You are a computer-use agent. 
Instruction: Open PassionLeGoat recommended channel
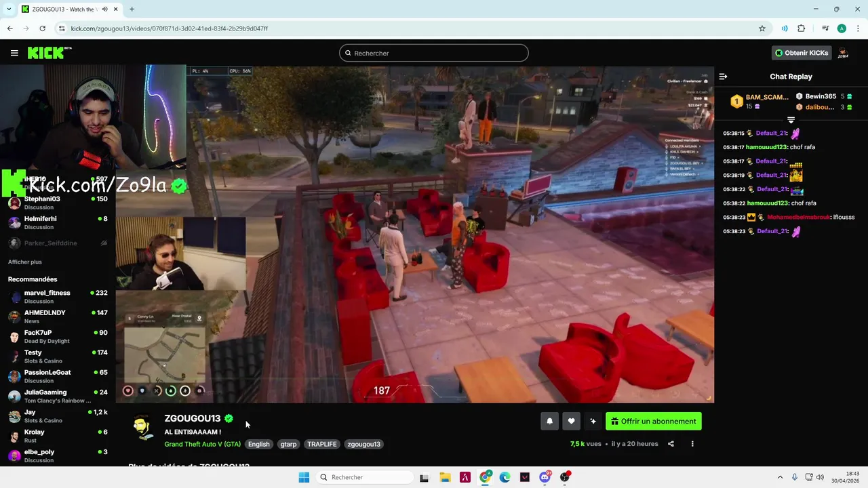click(x=58, y=376)
